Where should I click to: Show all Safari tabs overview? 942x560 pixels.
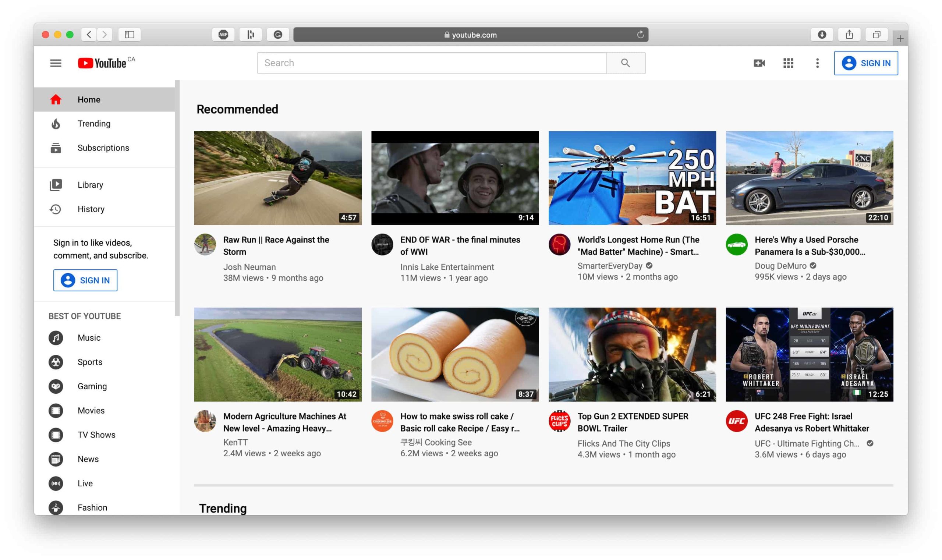pos(877,35)
